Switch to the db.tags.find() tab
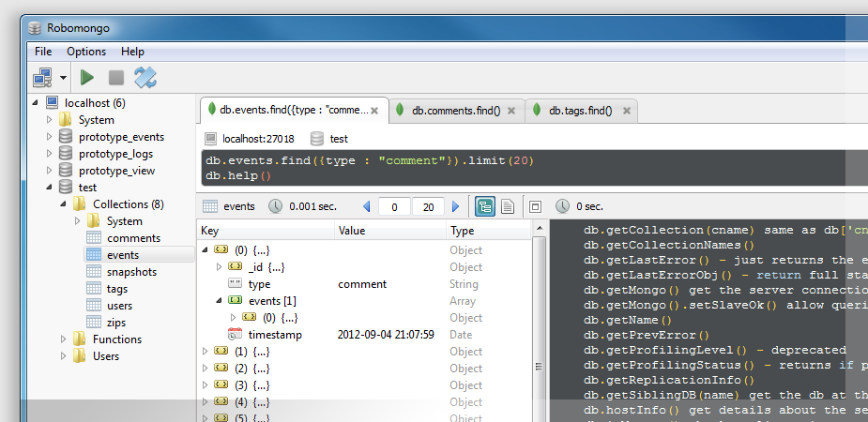The width and height of the screenshot is (868, 422). [x=580, y=111]
